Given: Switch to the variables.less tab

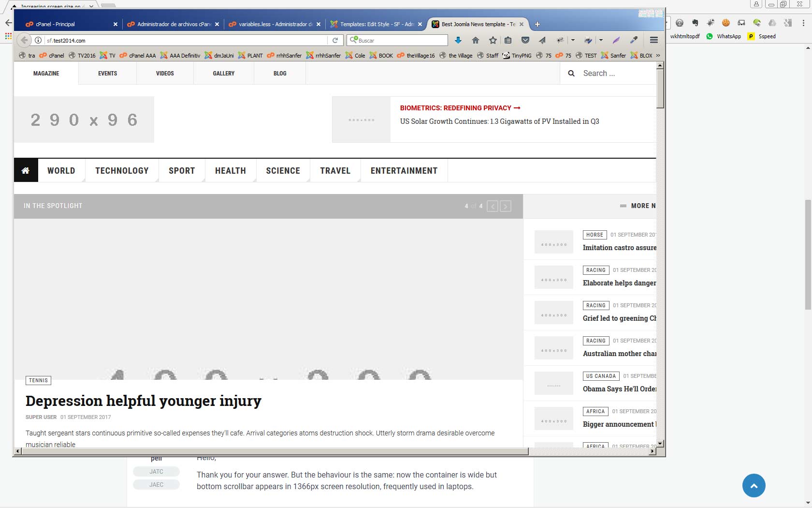Looking at the screenshot, I should (x=275, y=24).
